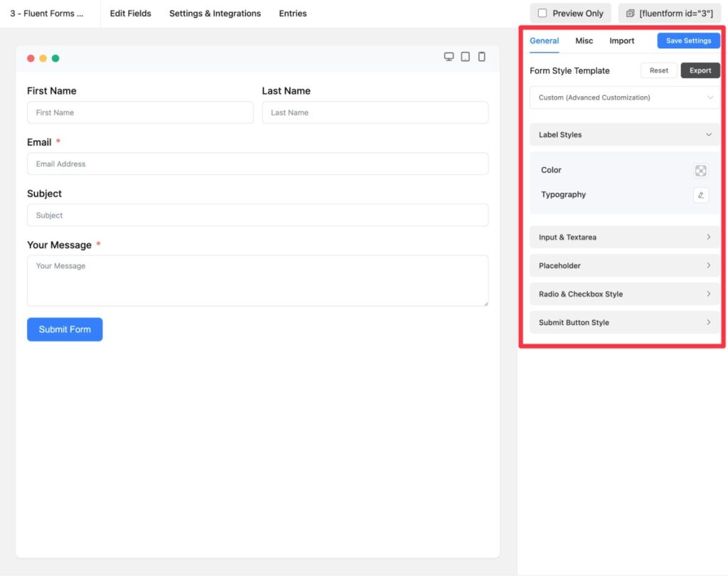The height and width of the screenshot is (576, 728).
Task: Switch to mobile phone preview
Action: 481,56
